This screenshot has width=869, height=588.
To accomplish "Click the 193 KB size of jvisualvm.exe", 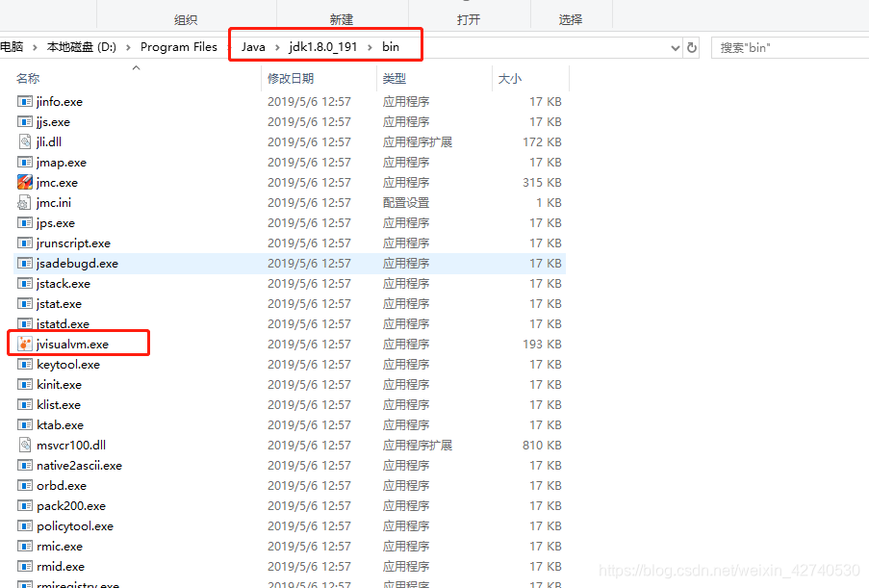I will click(542, 345).
